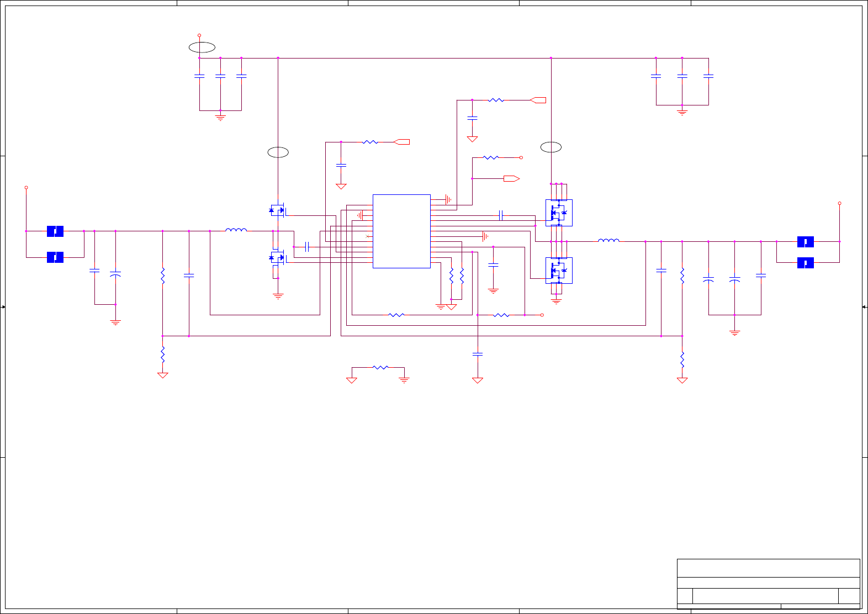The height and width of the screenshot is (614, 868).
Task: Click the oval marker above the left MOSFETs
Action: (278, 152)
